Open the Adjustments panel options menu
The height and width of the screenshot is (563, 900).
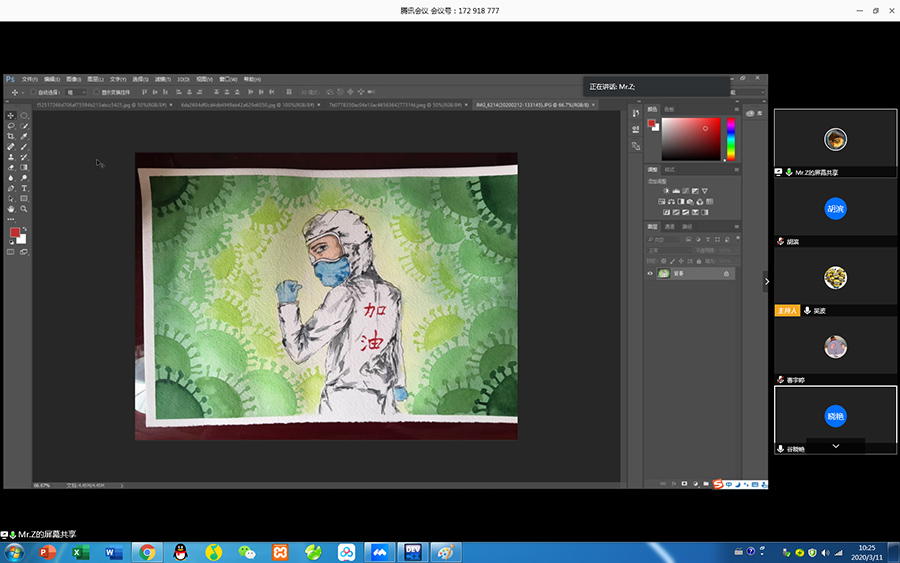736,170
